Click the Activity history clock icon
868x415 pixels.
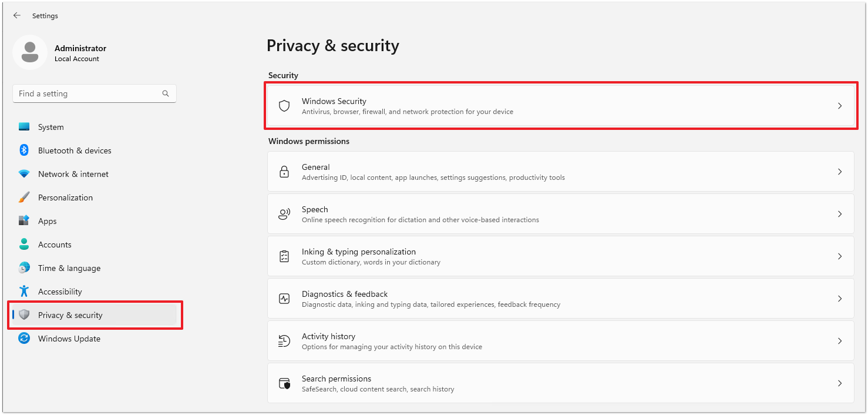click(284, 341)
